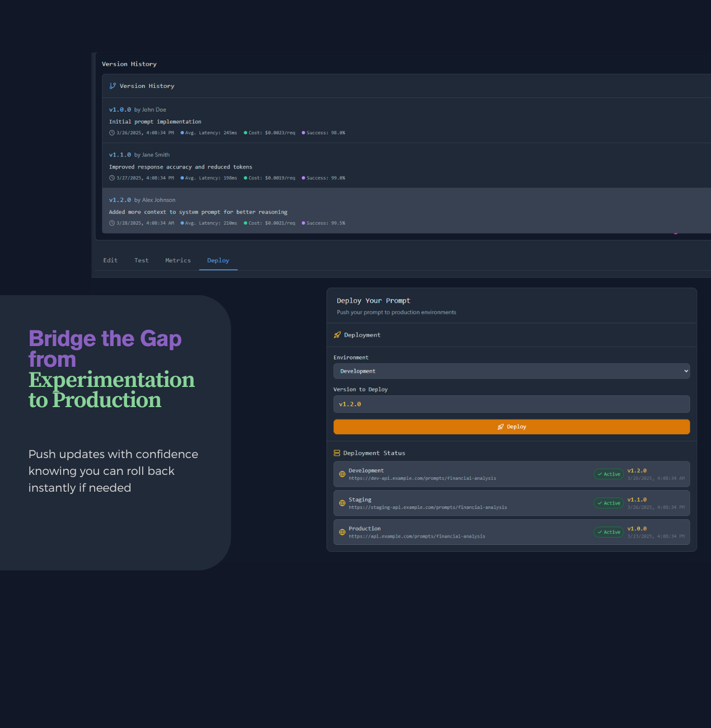
Task: Click the Active badge for the Production environment
Action: tap(609, 532)
